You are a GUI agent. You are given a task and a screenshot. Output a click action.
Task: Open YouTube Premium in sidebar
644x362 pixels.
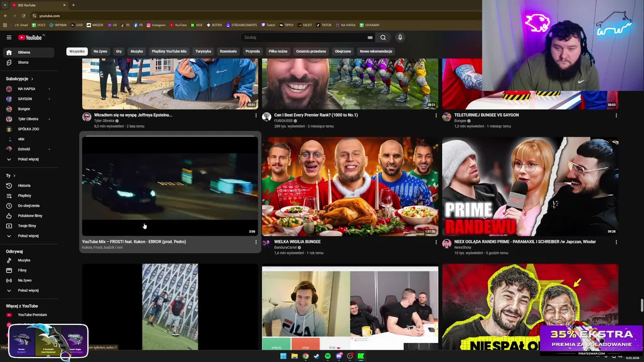pyautogui.click(x=29, y=315)
